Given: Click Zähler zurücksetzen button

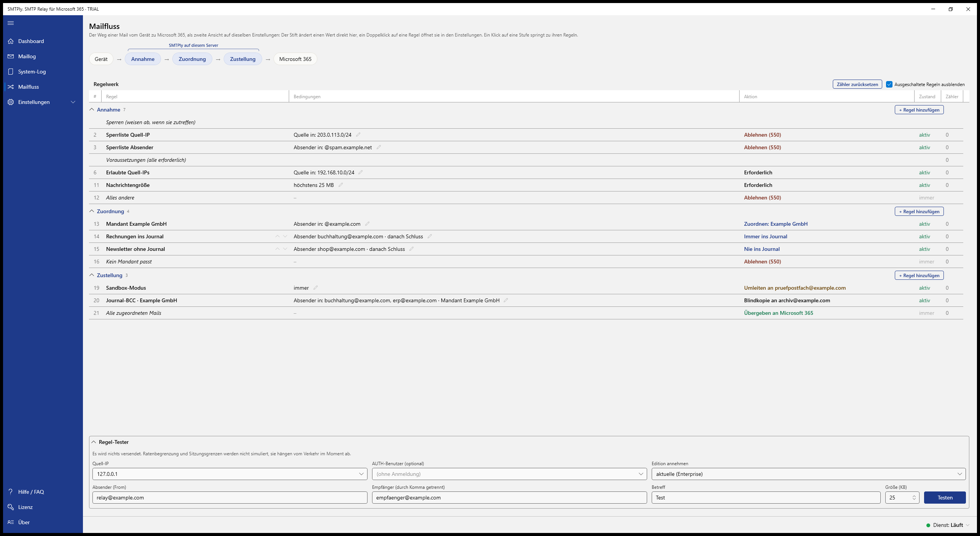Looking at the screenshot, I should (x=857, y=84).
